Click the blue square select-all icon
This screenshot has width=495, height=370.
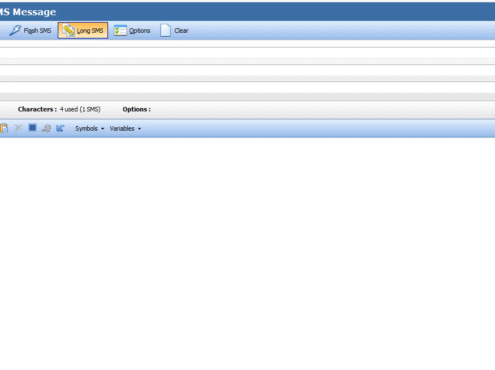pyautogui.click(x=32, y=128)
